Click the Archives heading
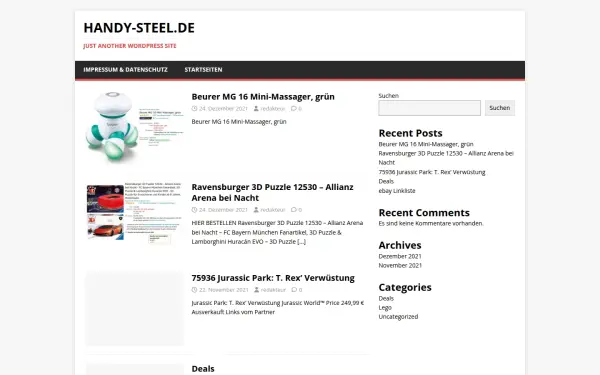This screenshot has width=600, height=375. [x=400, y=245]
